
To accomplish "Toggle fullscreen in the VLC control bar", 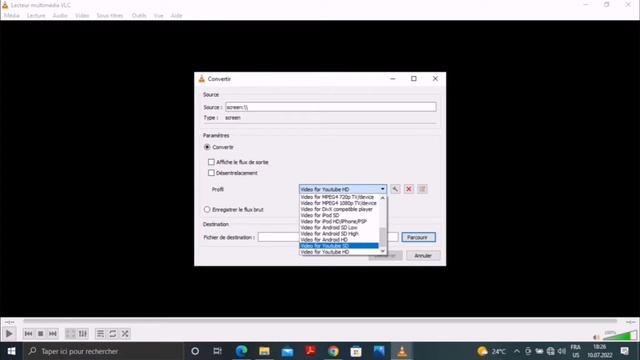I will point(71,333).
